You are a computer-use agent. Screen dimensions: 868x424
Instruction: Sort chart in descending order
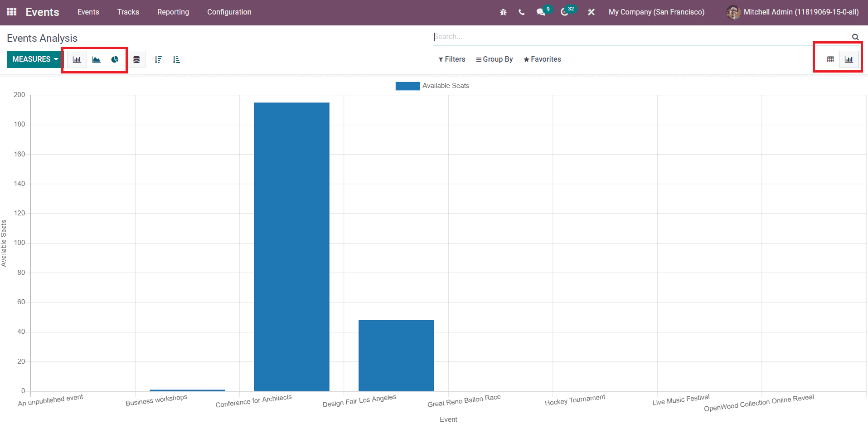point(158,59)
